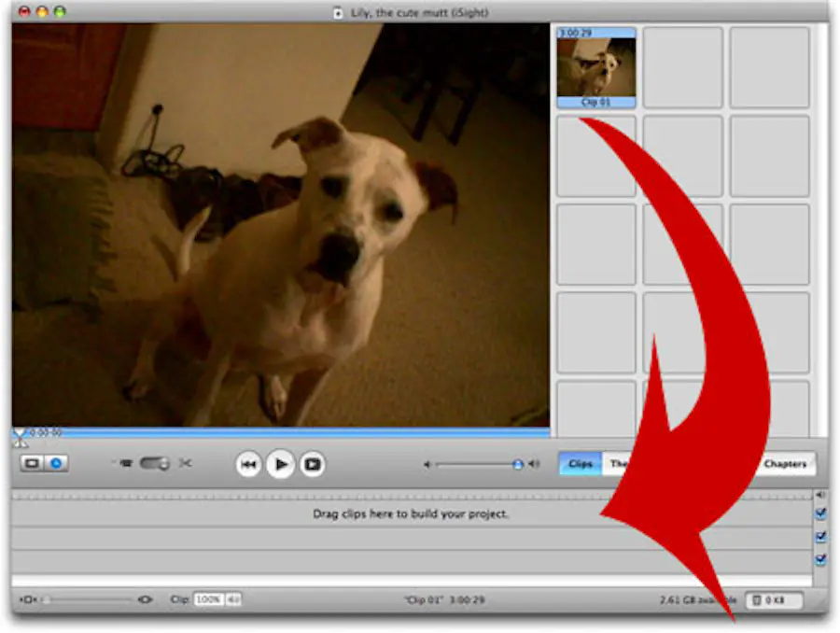
Task: Switch to timeline viewer clock icon
Action: pyautogui.click(x=55, y=462)
